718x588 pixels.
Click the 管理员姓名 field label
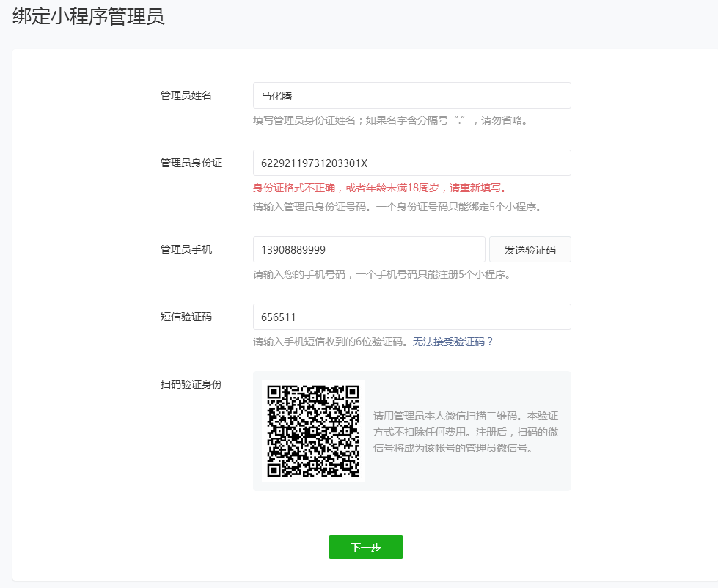pyautogui.click(x=186, y=95)
